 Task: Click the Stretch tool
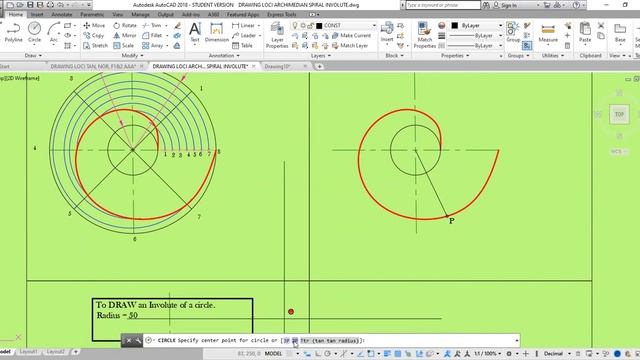tap(96, 46)
